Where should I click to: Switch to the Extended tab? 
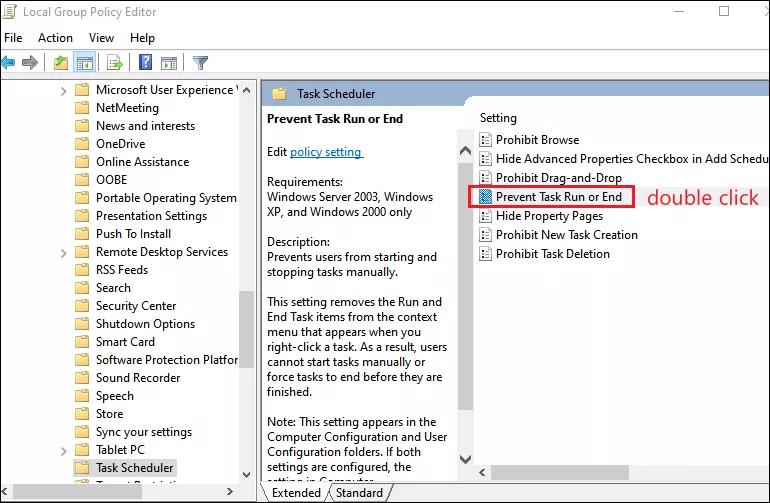click(x=296, y=493)
